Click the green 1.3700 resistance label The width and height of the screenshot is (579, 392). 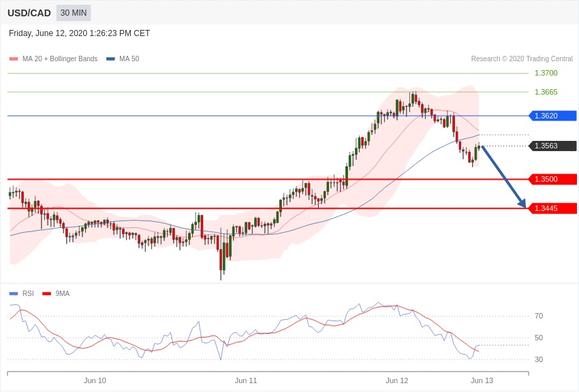[546, 73]
